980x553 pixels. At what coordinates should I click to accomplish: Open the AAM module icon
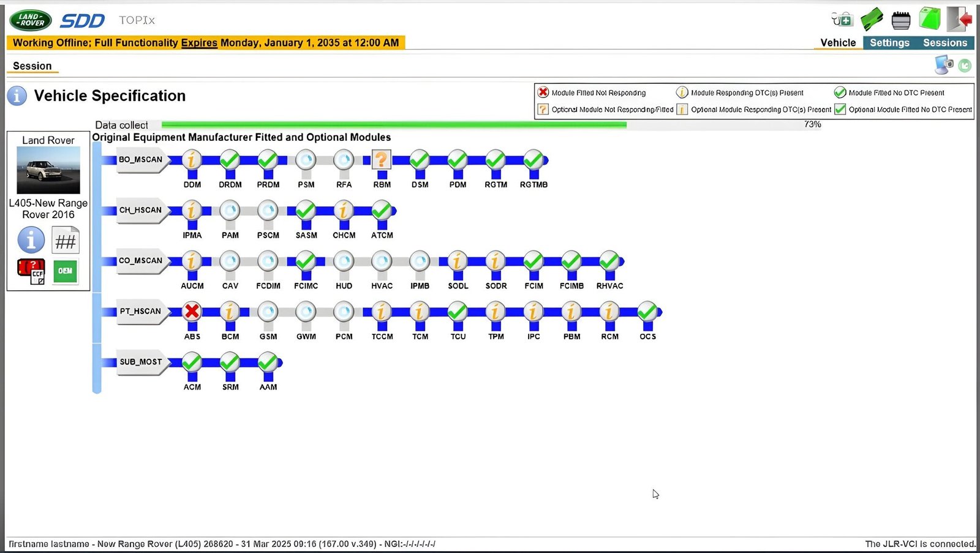pos(268,363)
